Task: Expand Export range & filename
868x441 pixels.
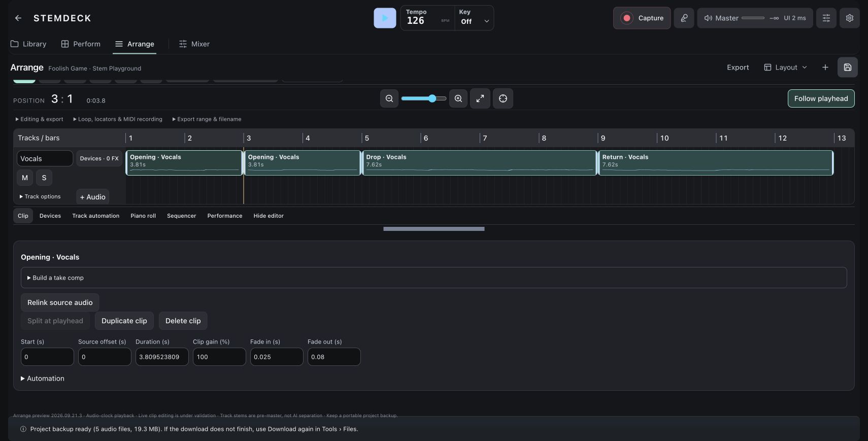Action: [x=207, y=119]
